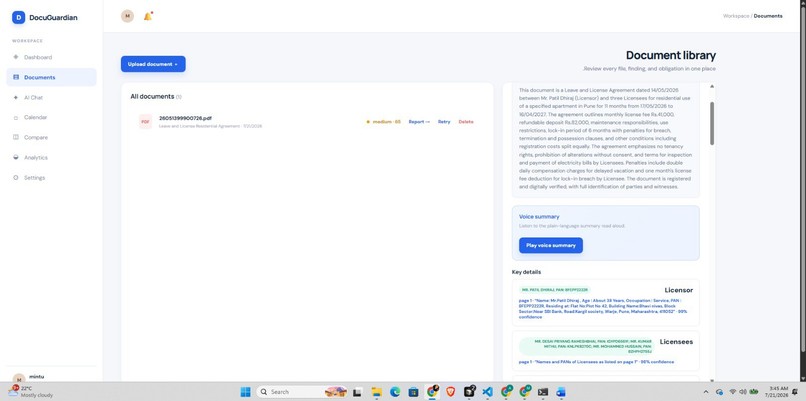This screenshot has height=401, width=806.
Task: Click the Workspace breadcrumb link
Action: [x=736, y=16]
